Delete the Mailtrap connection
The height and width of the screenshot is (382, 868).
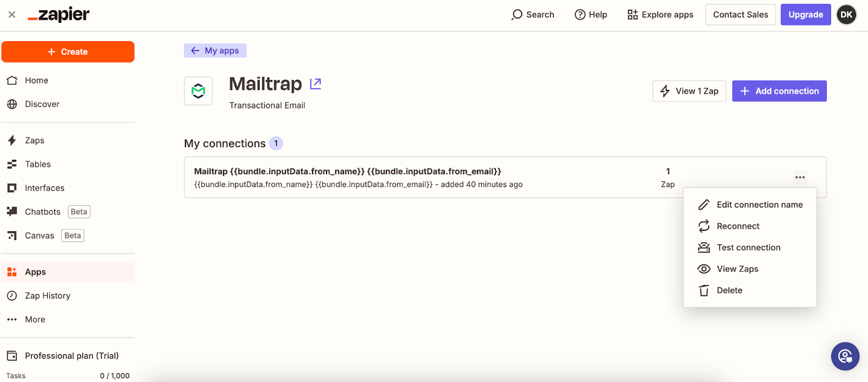coord(729,290)
